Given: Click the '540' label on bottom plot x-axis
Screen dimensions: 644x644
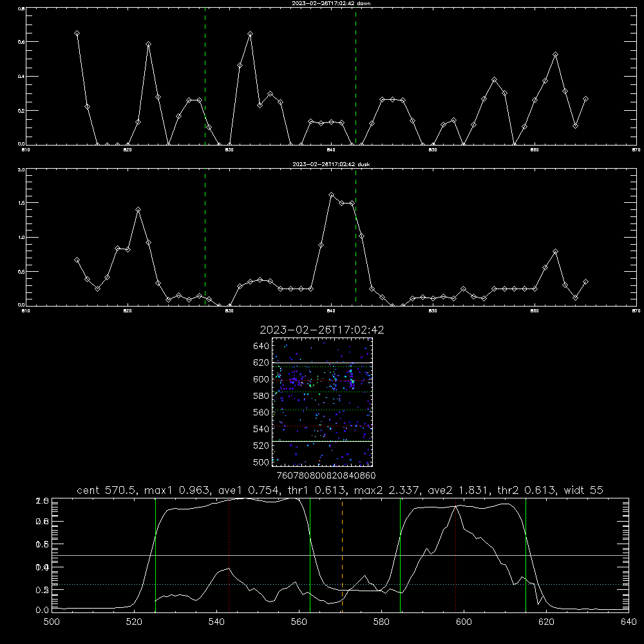Looking at the screenshot, I should click(x=216, y=622).
